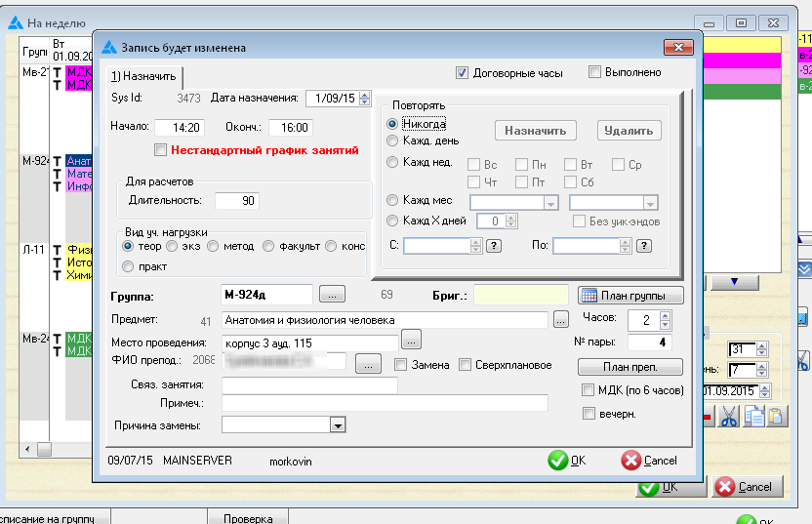Open the Причина замены dropdown
This screenshot has height=524, width=812.
point(338,425)
